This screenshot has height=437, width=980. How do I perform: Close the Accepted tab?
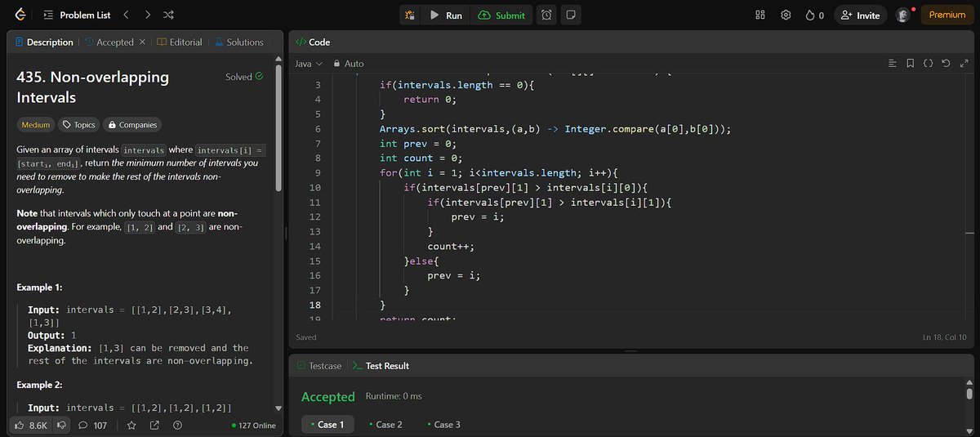point(143,42)
